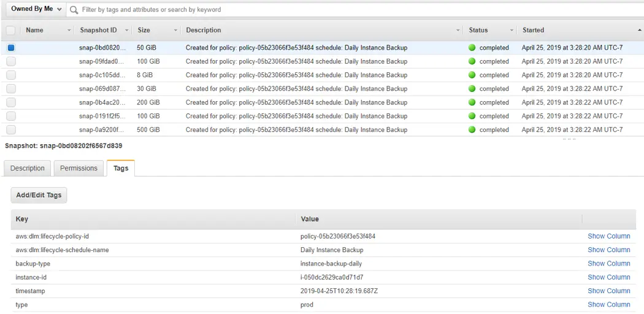Image resolution: width=644 pixels, height=314 pixels.
Task: Click the search magnifier icon in filter bar
Action: point(74,10)
